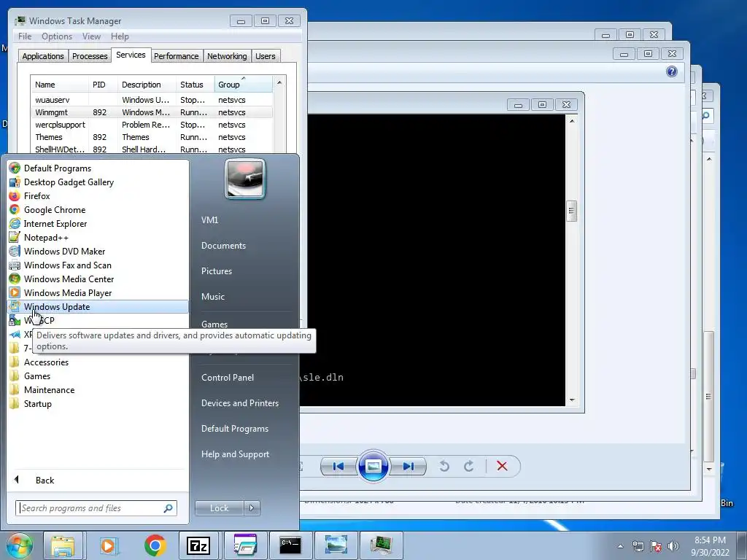Click the network icon in the system tray

pos(638,546)
